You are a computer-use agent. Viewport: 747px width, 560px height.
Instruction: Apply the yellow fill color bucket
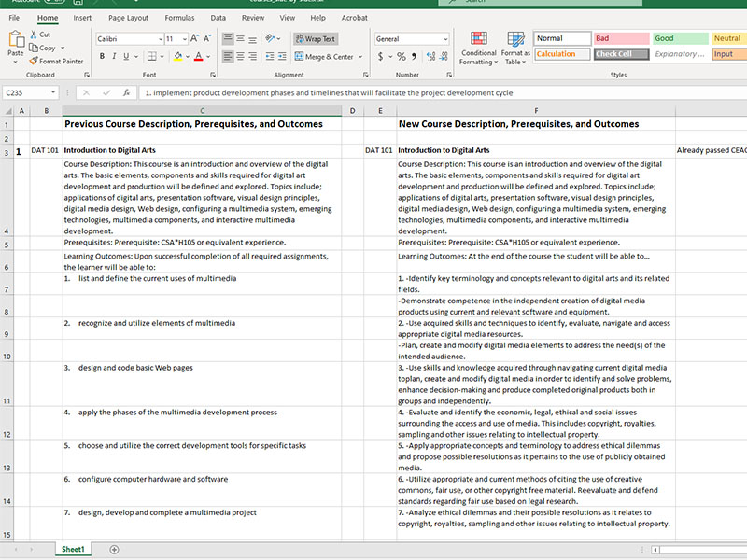click(x=177, y=56)
